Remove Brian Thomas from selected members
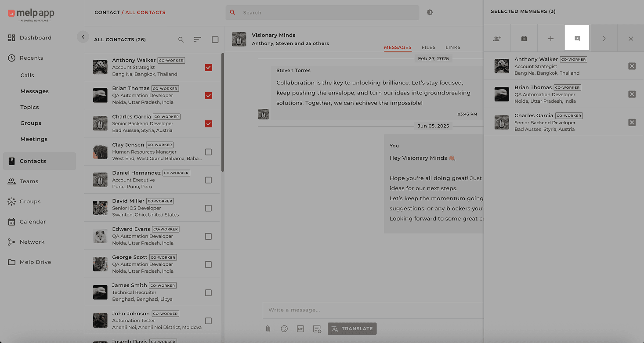Viewport: 644px width, 343px height. [x=632, y=94]
